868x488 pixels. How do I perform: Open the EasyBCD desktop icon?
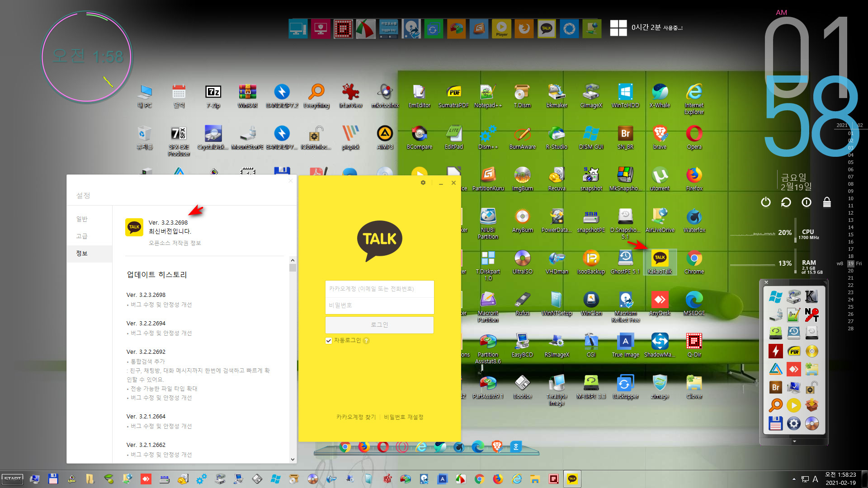522,345
